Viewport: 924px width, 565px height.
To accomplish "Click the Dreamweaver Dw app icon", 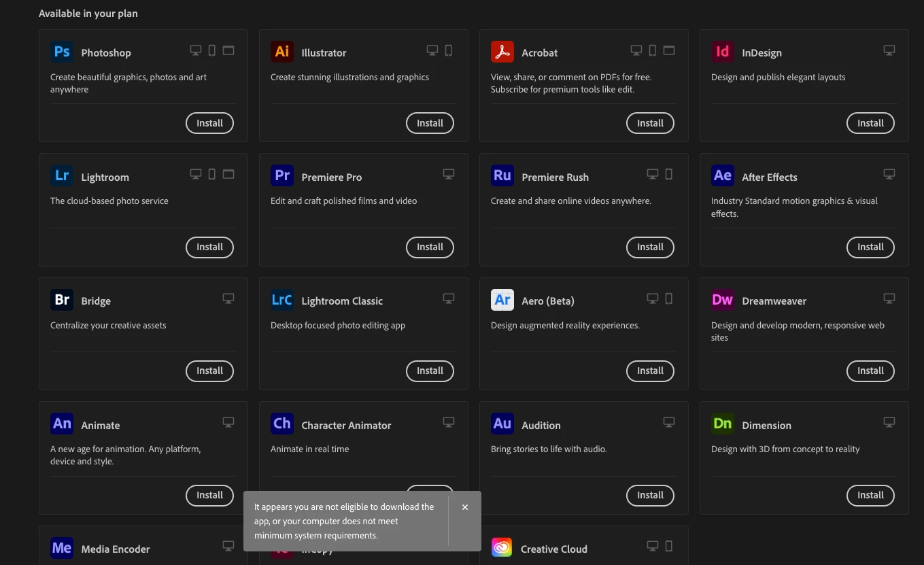I will [723, 300].
